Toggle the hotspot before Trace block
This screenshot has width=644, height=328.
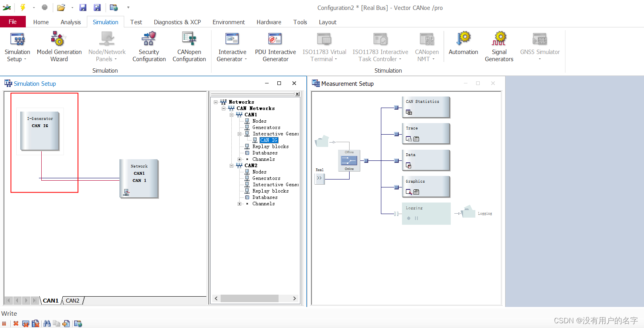[396, 134]
